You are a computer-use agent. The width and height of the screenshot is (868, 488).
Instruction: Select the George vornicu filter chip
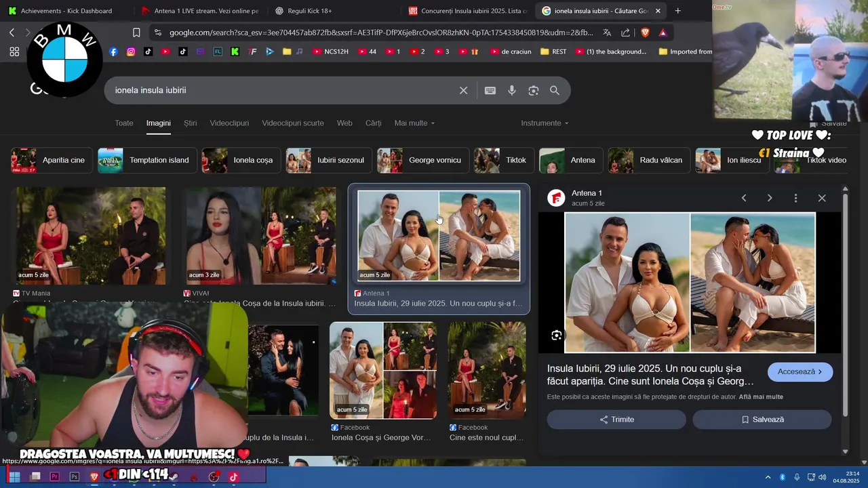pos(423,161)
